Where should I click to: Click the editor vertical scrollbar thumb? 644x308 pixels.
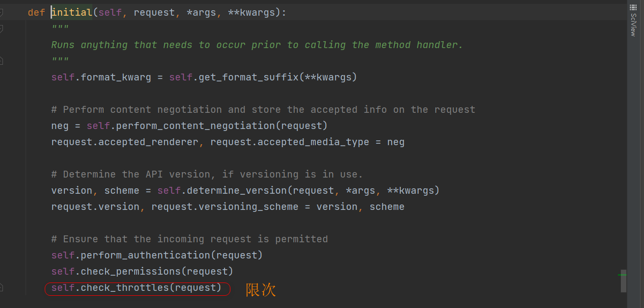623,281
